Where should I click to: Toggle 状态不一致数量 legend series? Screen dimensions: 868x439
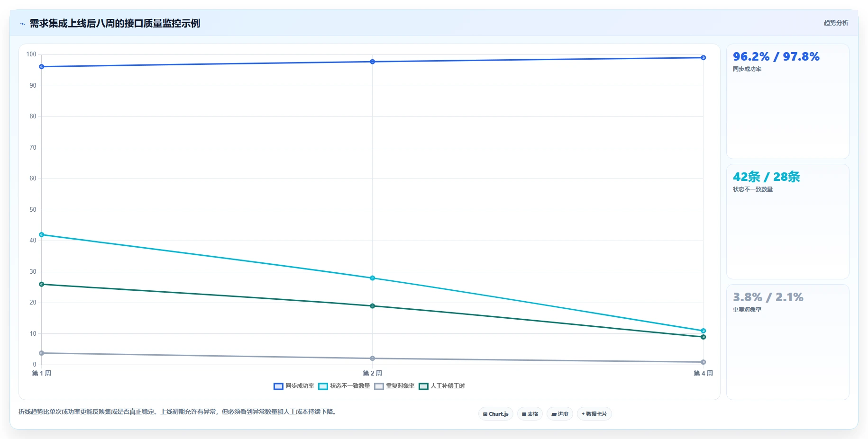[x=344, y=386]
